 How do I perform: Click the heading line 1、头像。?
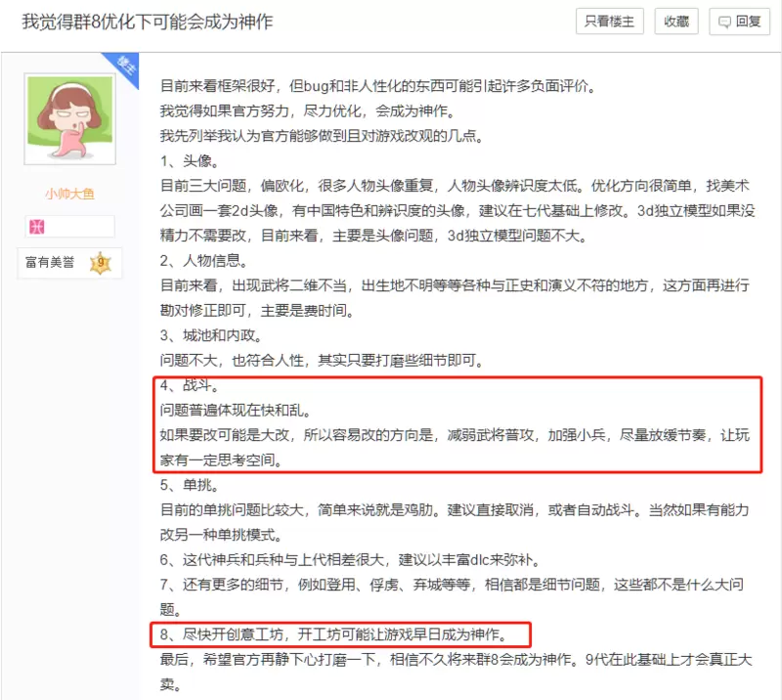coord(190,161)
